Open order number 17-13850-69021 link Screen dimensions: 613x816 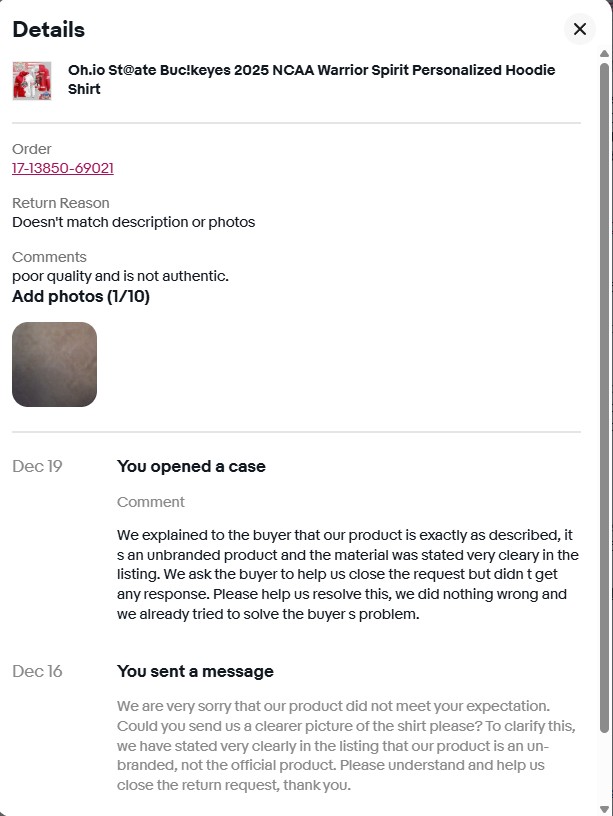[x=63, y=168]
